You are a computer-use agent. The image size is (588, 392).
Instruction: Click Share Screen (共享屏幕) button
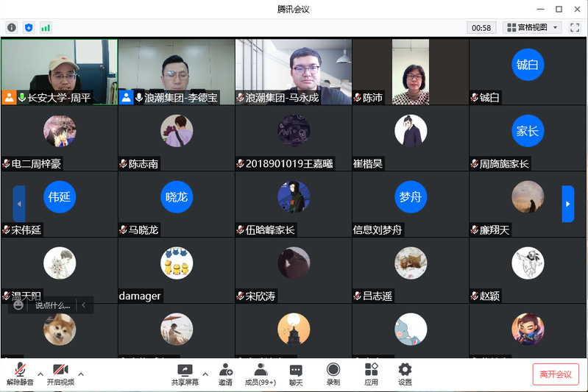click(x=185, y=374)
